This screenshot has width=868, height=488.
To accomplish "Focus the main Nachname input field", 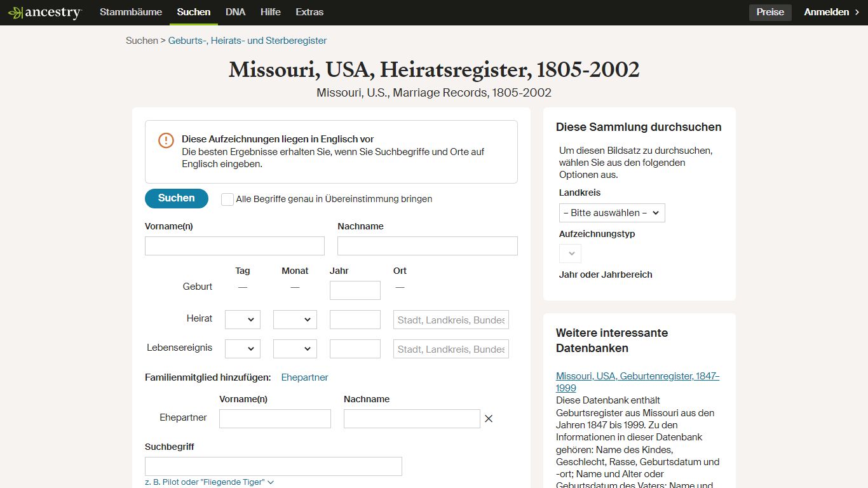I will (x=428, y=246).
